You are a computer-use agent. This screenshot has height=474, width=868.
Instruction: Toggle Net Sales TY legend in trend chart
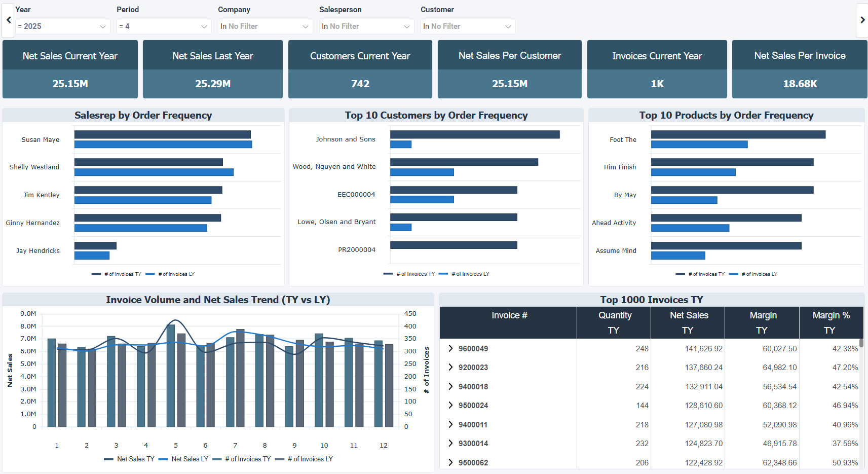129,459
